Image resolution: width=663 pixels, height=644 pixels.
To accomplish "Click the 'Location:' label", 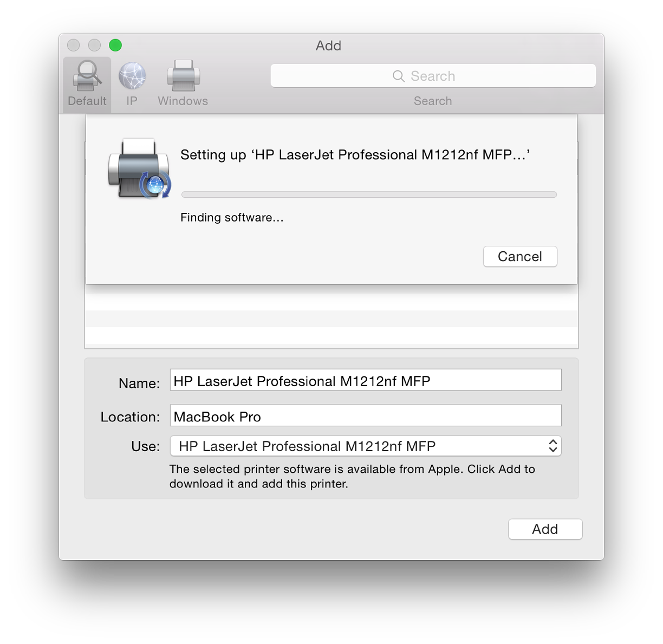I will [x=130, y=417].
